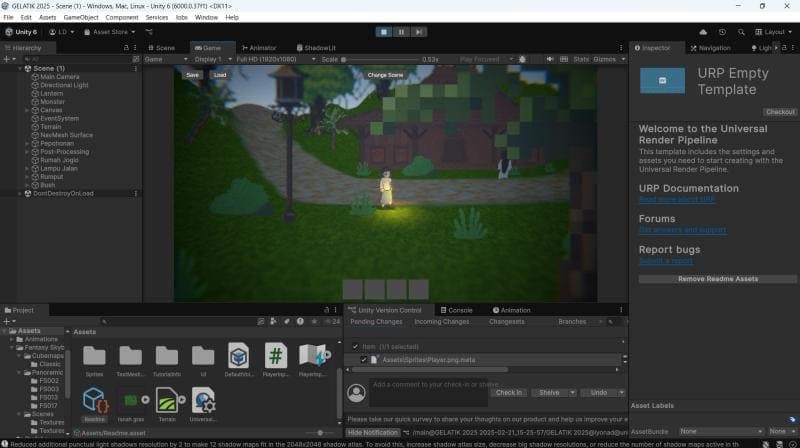Toggle mute audio in the Game view
Screen dimensions: 800x448
(x=550, y=59)
